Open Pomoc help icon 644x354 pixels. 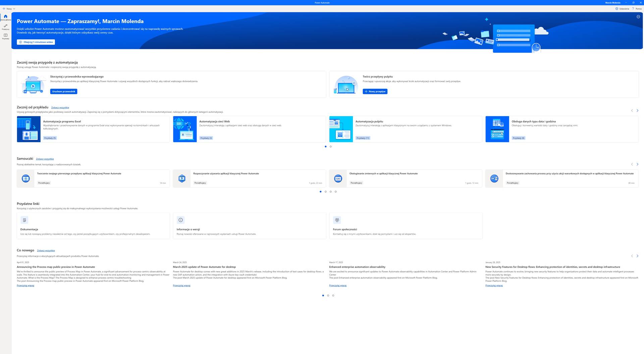click(633, 9)
